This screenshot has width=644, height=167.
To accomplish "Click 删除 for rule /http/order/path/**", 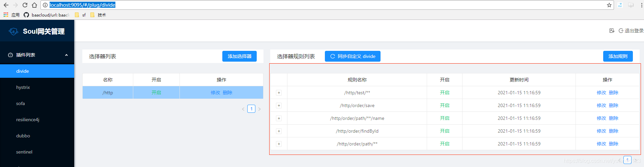I will point(614,144).
